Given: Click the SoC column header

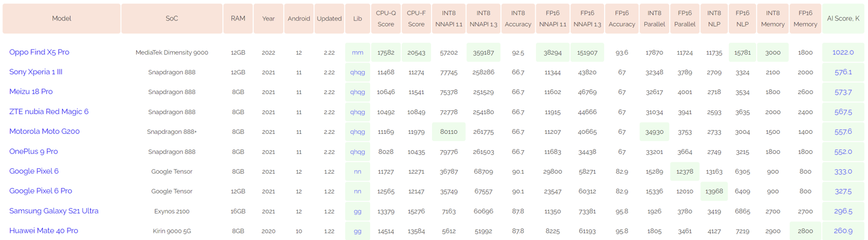Looking at the screenshot, I should coord(172,19).
